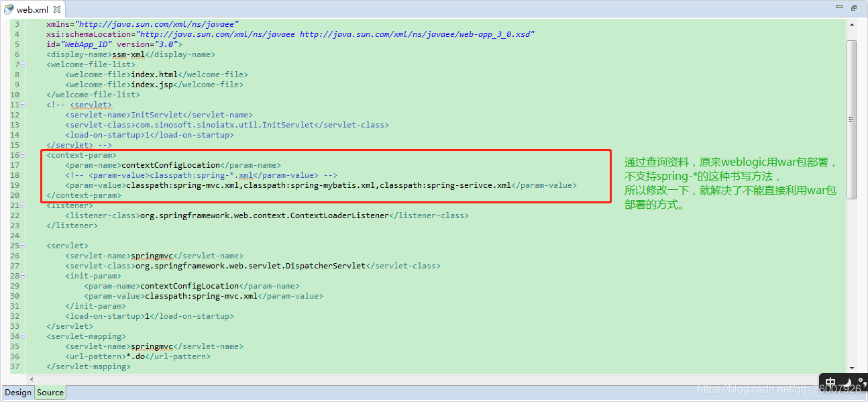Click vertical scrollbar up arrow
868x402 pixels.
[851, 23]
